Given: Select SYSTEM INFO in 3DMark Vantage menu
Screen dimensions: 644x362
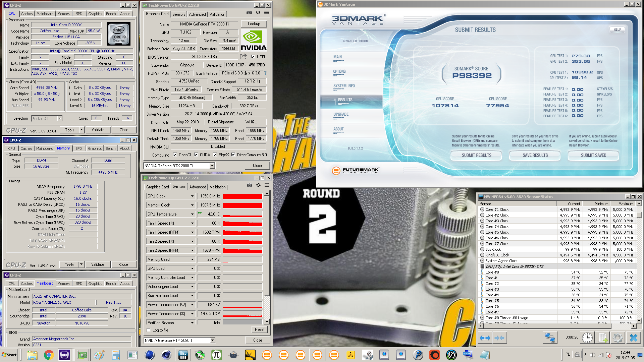Looking at the screenshot, I should click(344, 86).
